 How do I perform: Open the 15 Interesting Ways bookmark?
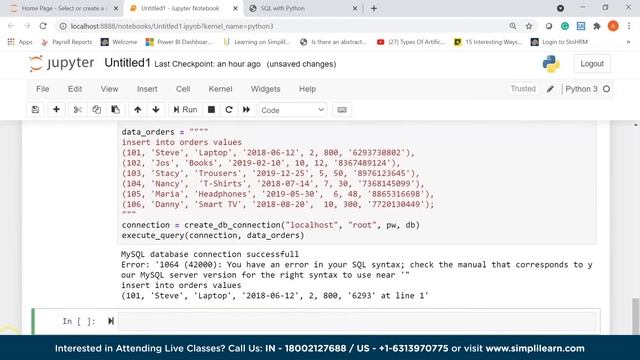pyautogui.click(x=488, y=42)
